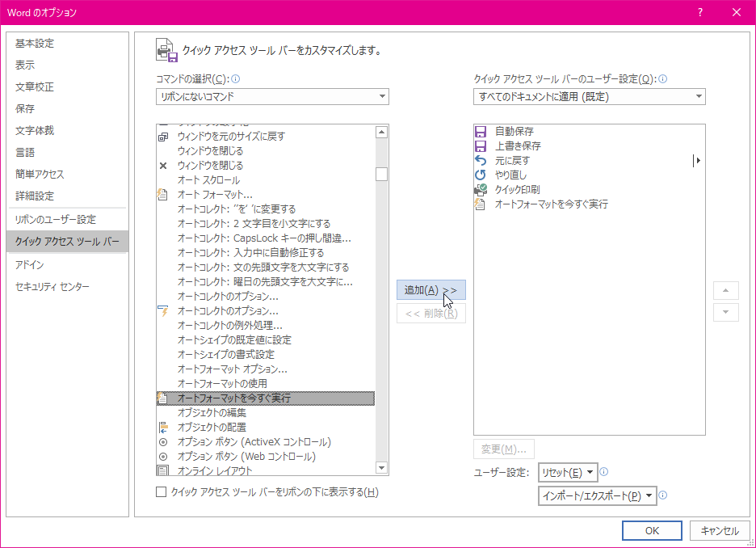Open the リセット dropdown button

pyautogui.click(x=568, y=472)
